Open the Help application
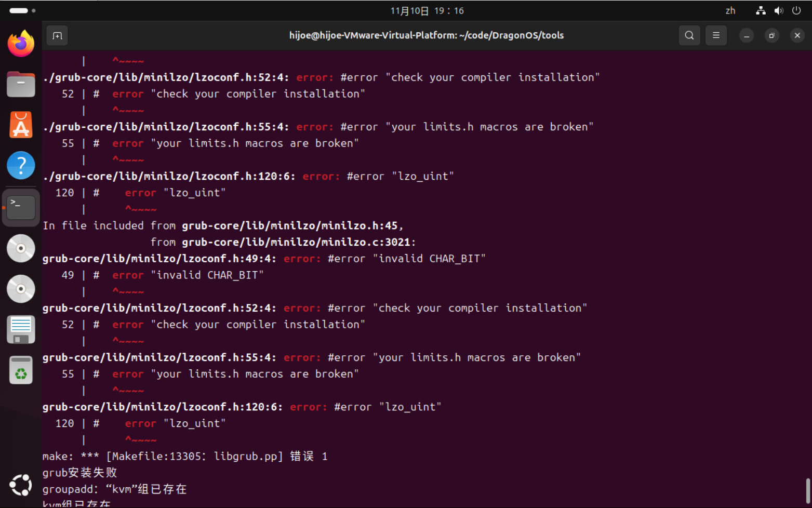This screenshot has width=812, height=508. (21, 166)
